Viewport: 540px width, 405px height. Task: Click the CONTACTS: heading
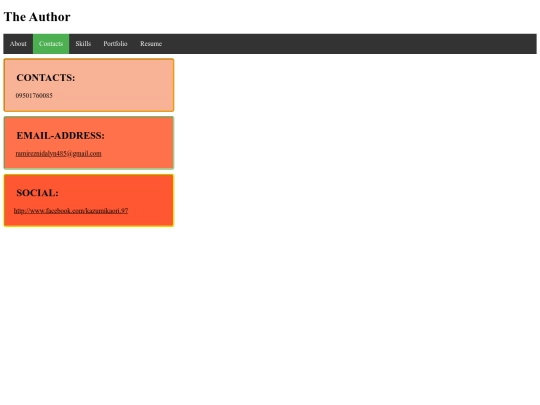pyautogui.click(x=46, y=78)
